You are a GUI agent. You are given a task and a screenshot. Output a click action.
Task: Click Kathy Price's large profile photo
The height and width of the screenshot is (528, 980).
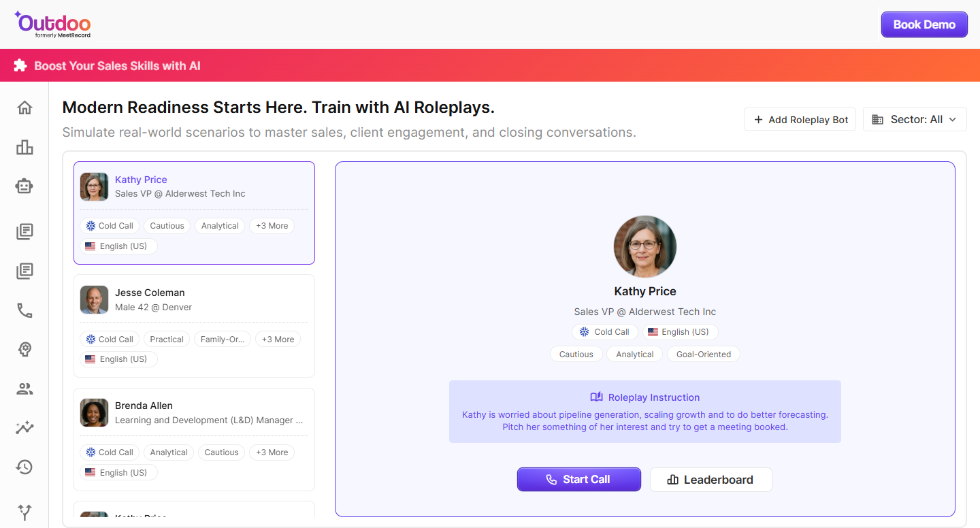(644, 247)
